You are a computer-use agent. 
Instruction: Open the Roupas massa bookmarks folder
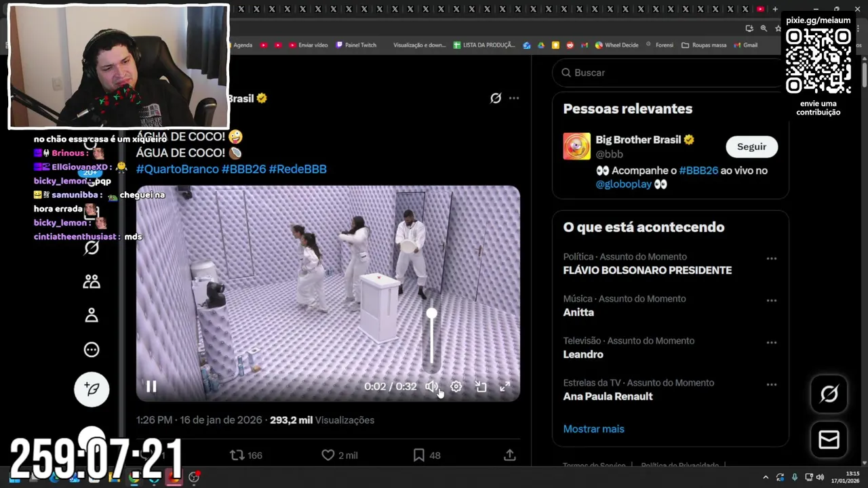[x=704, y=45]
